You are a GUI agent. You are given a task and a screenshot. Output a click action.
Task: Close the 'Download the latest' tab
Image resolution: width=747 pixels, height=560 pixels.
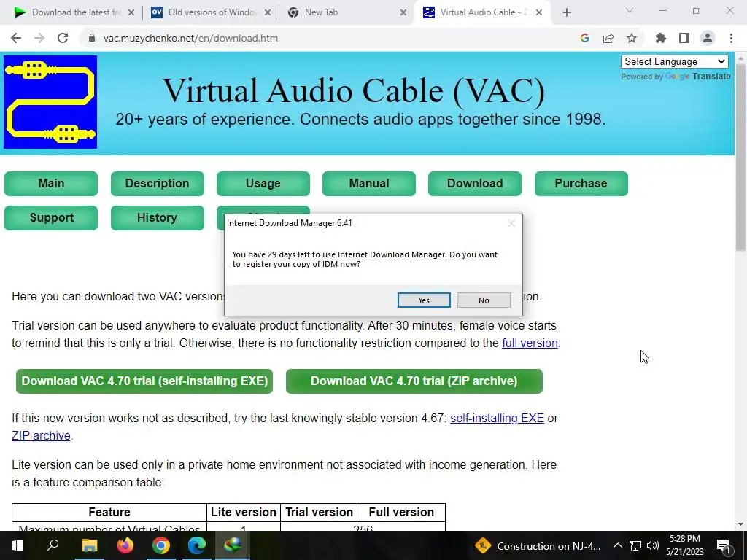131,12
